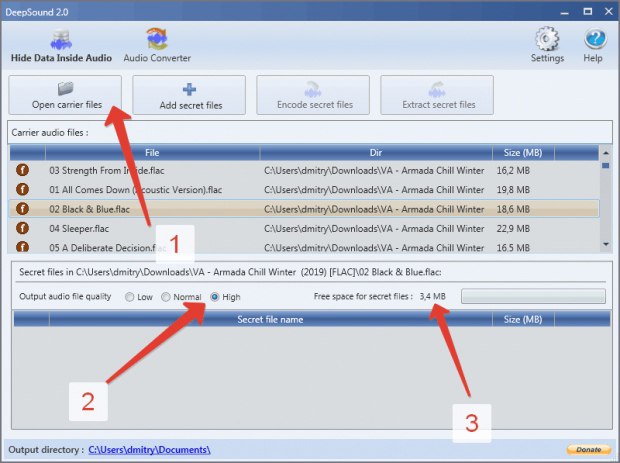Click the Donate button
This screenshot has width=620, height=463.
coord(589,450)
